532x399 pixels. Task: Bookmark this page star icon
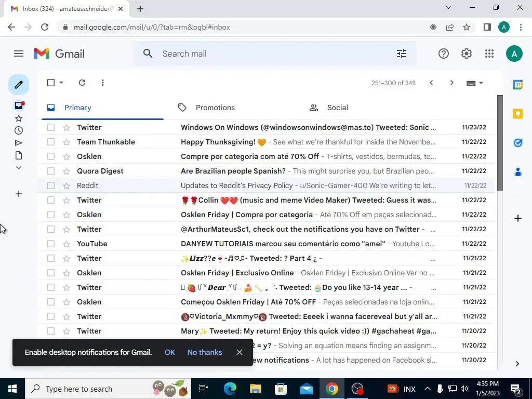pos(467,27)
